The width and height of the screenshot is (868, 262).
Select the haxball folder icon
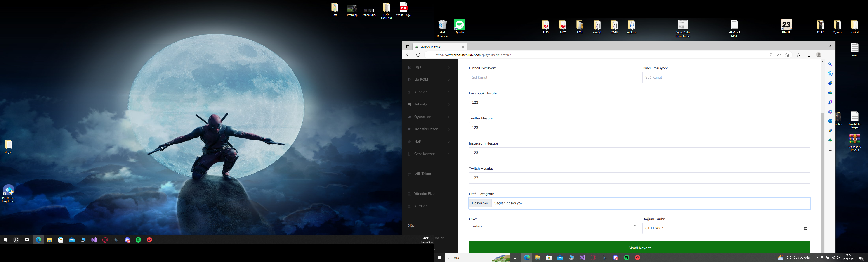click(x=854, y=27)
